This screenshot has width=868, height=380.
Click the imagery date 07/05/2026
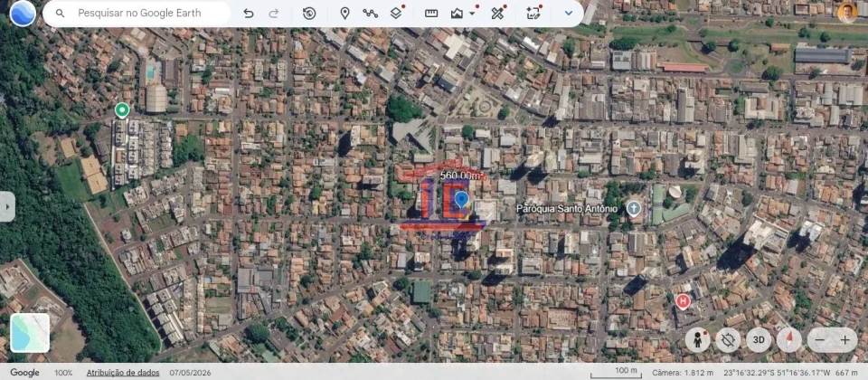(190, 373)
